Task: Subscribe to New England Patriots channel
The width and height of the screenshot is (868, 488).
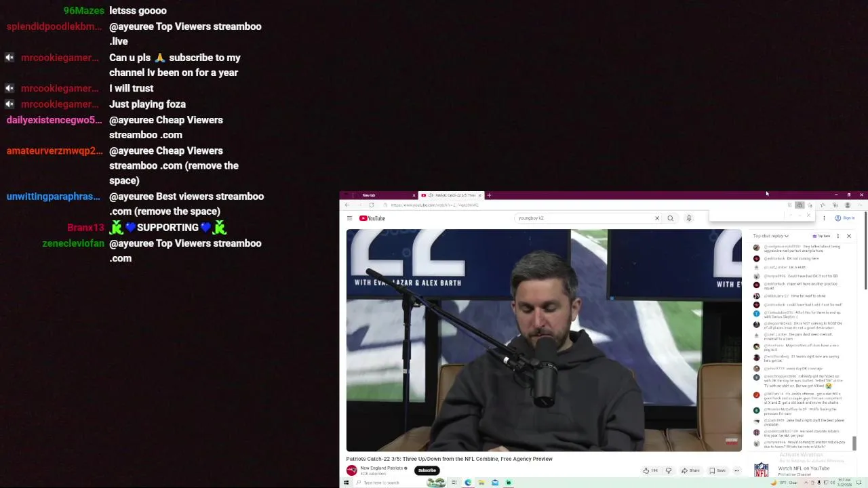Action: [x=427, y=470]
